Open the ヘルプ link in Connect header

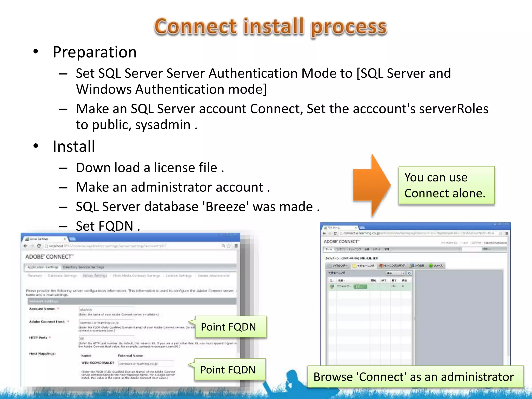tap(464, 243)
